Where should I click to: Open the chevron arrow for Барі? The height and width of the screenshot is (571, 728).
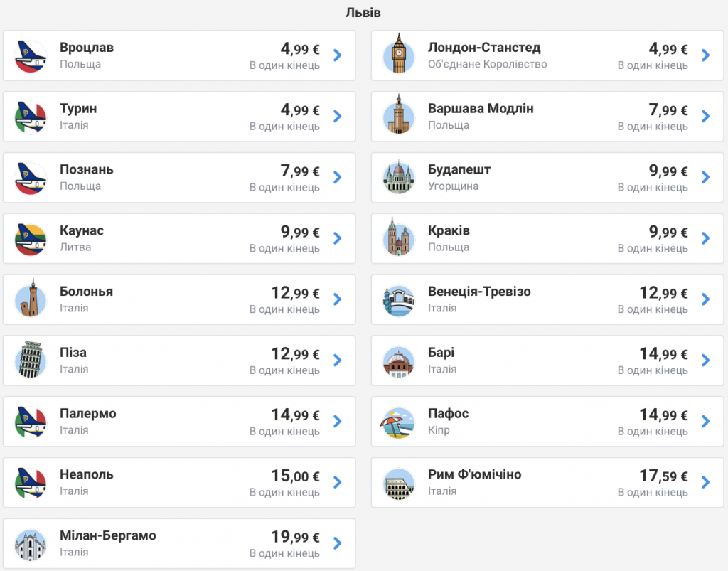point(706,361)
